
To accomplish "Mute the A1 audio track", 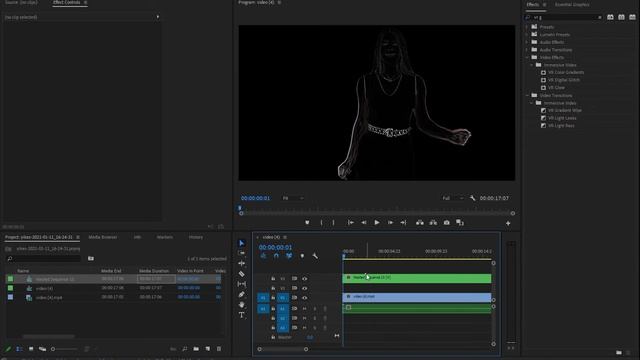I will [x=304, y=309].
